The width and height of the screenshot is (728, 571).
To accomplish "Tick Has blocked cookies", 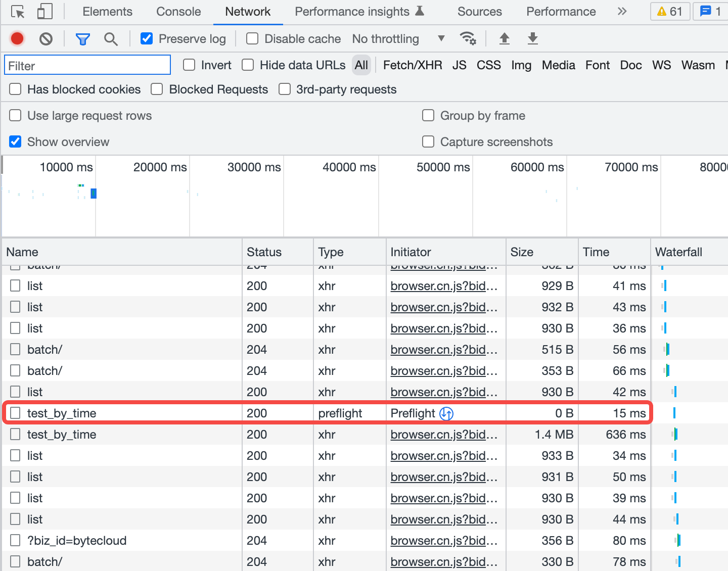I will click(16, 89).
